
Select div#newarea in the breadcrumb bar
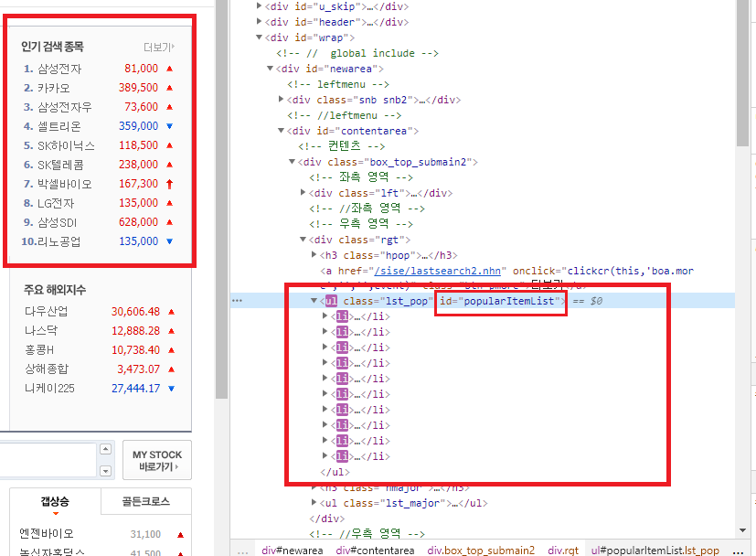[x=293, y=551]
